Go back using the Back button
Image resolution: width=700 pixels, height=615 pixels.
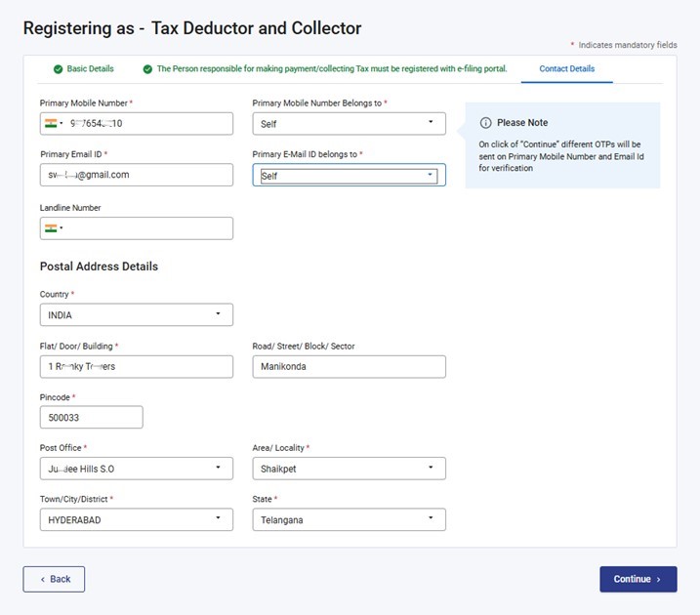(54, 579)
